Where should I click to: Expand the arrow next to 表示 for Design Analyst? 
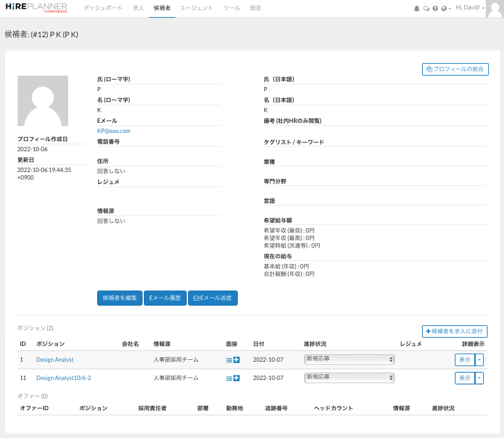[x=479, y=360]
